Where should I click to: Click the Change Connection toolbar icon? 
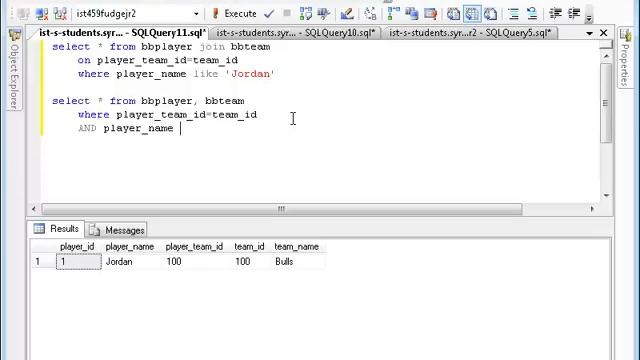pos(60,14)
